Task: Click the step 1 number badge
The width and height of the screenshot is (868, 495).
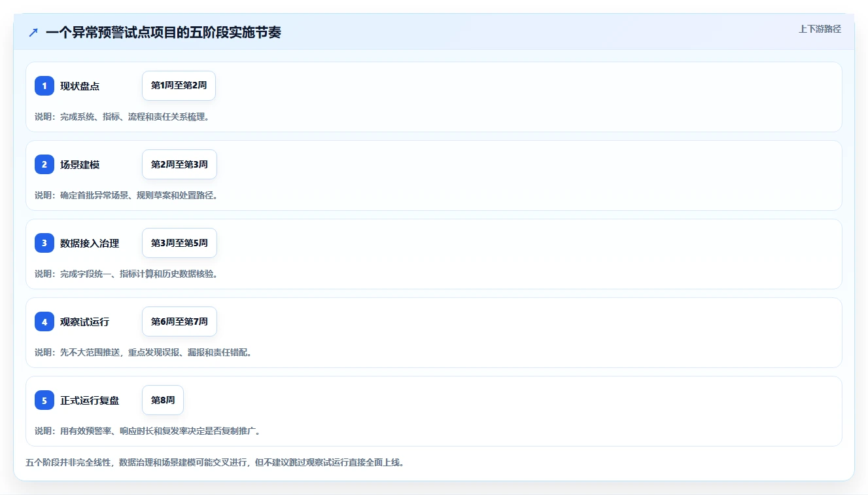Action: 44,86
